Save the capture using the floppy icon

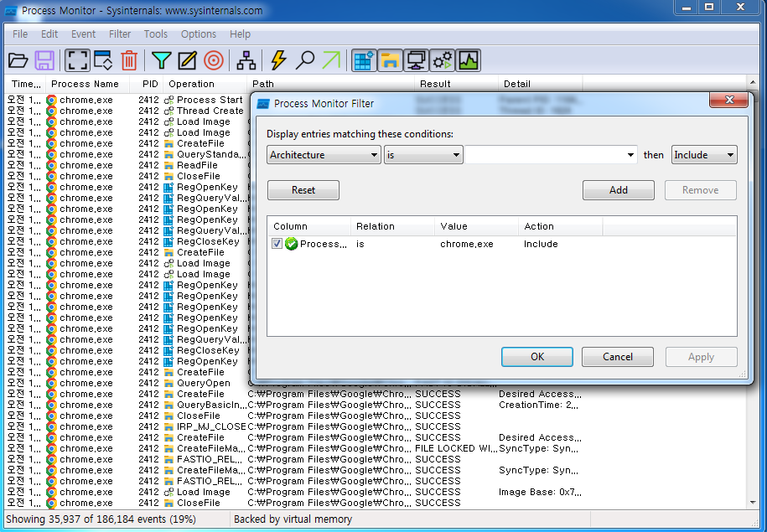(x=44, y=60)
